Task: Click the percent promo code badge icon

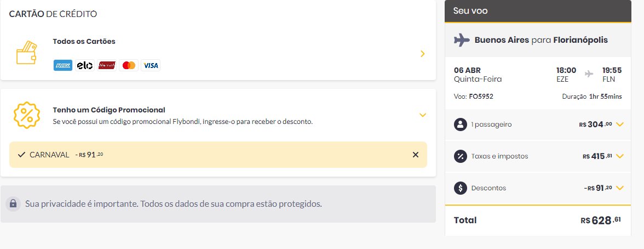Action: point(27,115)
